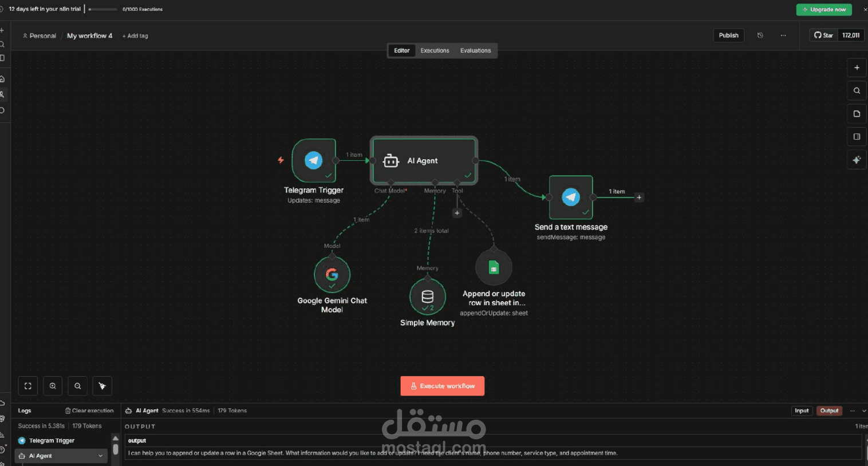Click Clear execution in Logs
The image size is (868, 466).
(x=89, y=410)
